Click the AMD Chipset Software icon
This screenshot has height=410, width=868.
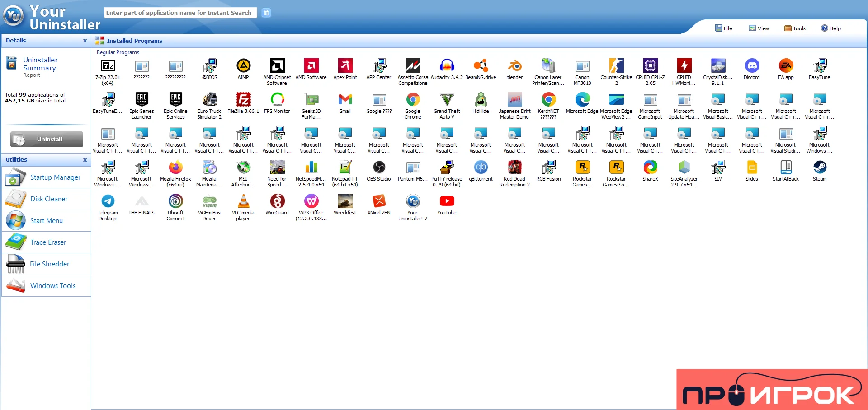[x=277, y=66]
